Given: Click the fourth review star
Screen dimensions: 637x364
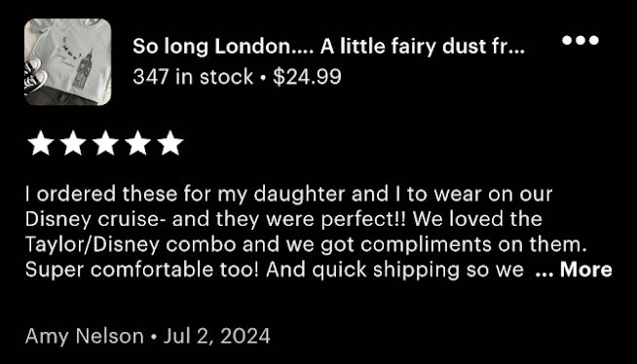Looking at the screenshot, I should coord(138,143).
